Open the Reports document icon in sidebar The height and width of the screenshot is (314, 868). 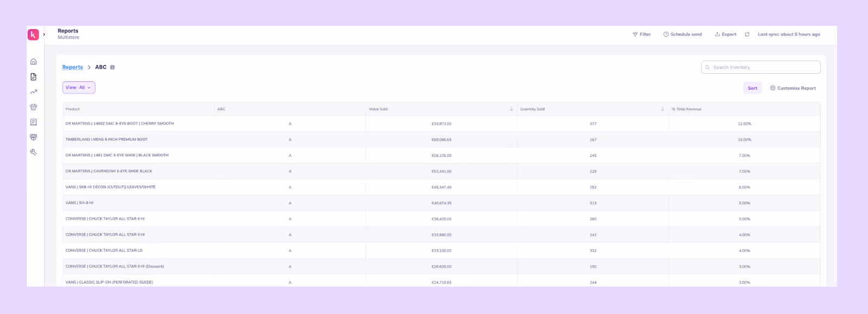[x=34, y=77]
